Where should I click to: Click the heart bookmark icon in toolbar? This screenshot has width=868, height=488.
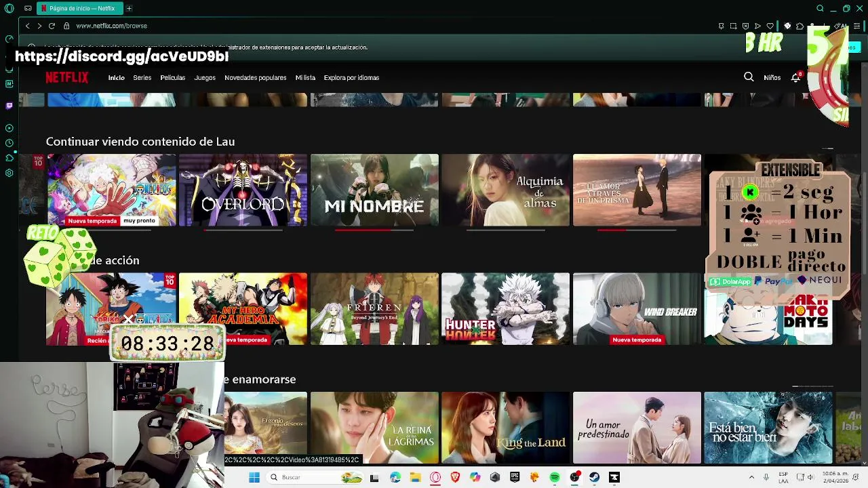(770, 26)
